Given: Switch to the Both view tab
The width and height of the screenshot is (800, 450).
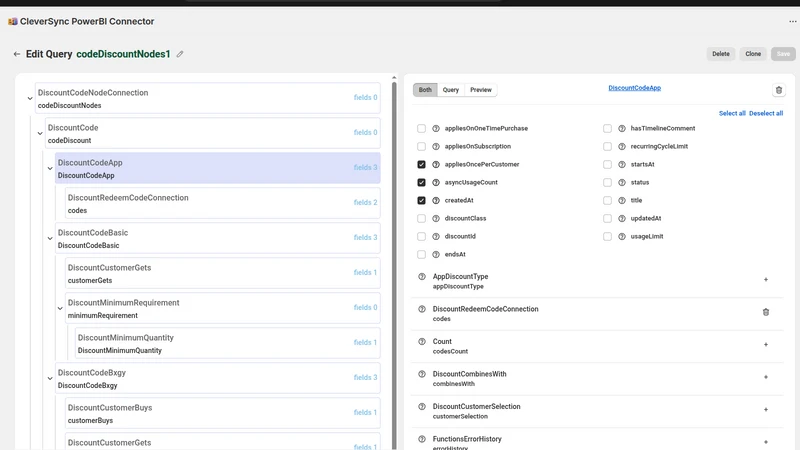Looking at the screenshot, I should [425, 90].
